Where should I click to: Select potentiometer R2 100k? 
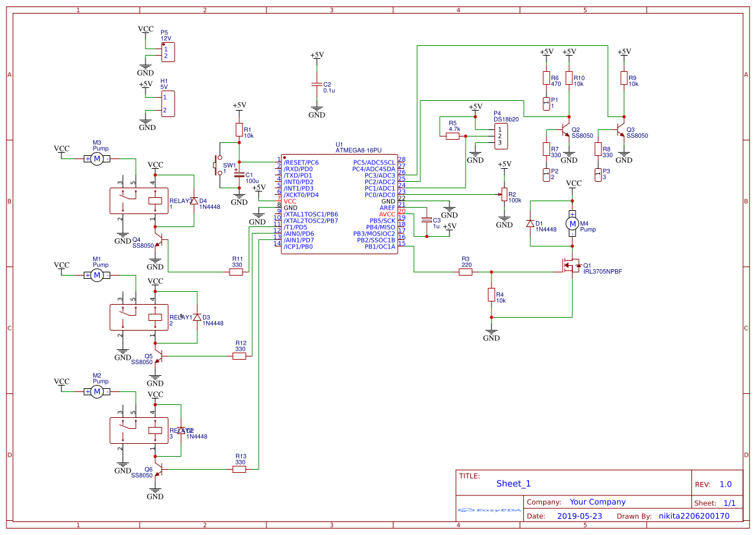click(x=504, y=195)
